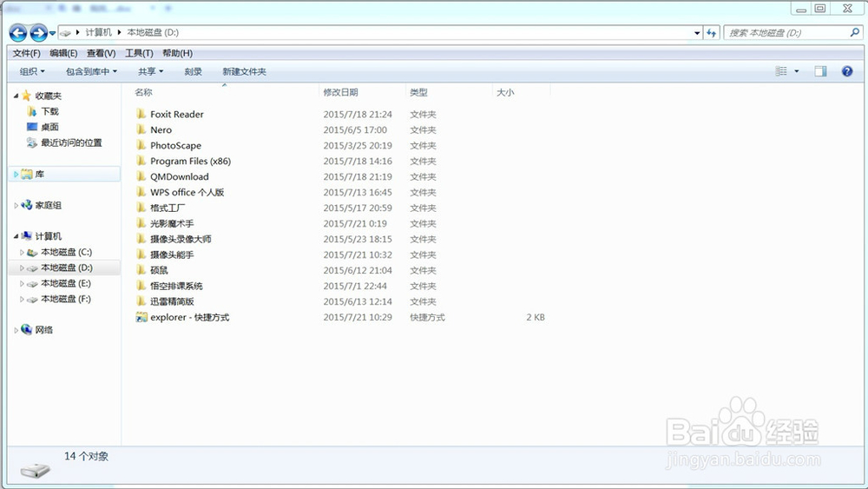The image size is (868, 489).
Task: Sort by the 类型 column header
Action: (x=418, y=92)
